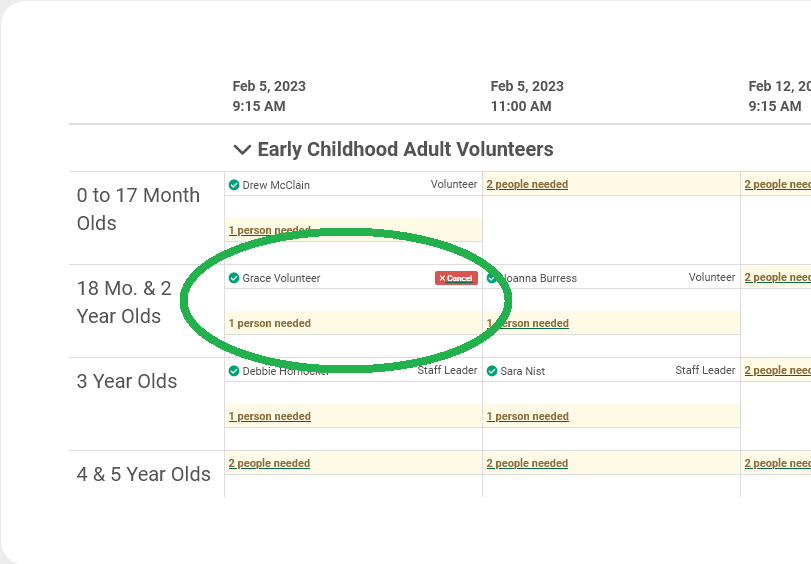Click the green check icon beside Drew McClain
The image size is (811, 564).
[234, 185]
